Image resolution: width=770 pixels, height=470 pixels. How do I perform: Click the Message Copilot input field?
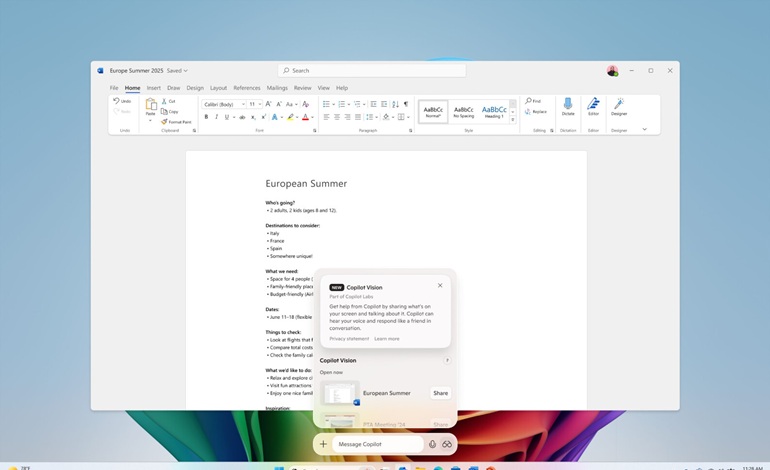pos(378,444)
